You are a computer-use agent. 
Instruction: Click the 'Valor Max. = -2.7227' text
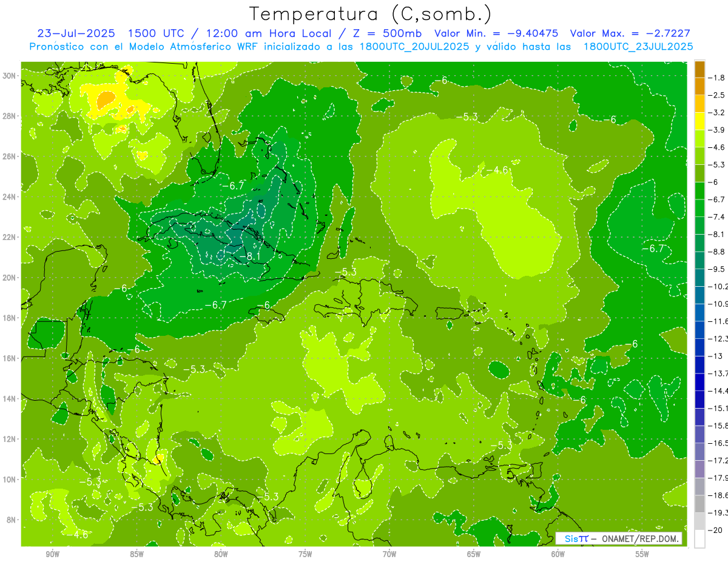click(x=630, y=33)
